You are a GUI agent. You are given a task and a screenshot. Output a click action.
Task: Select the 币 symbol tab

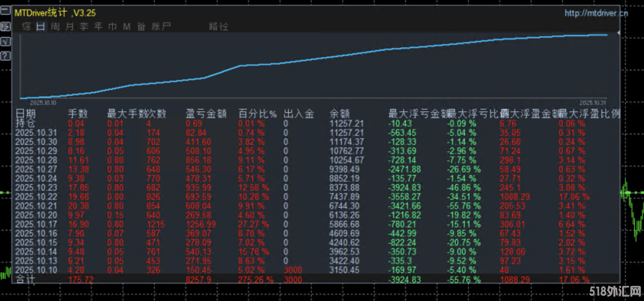click(x=113, y=27)
